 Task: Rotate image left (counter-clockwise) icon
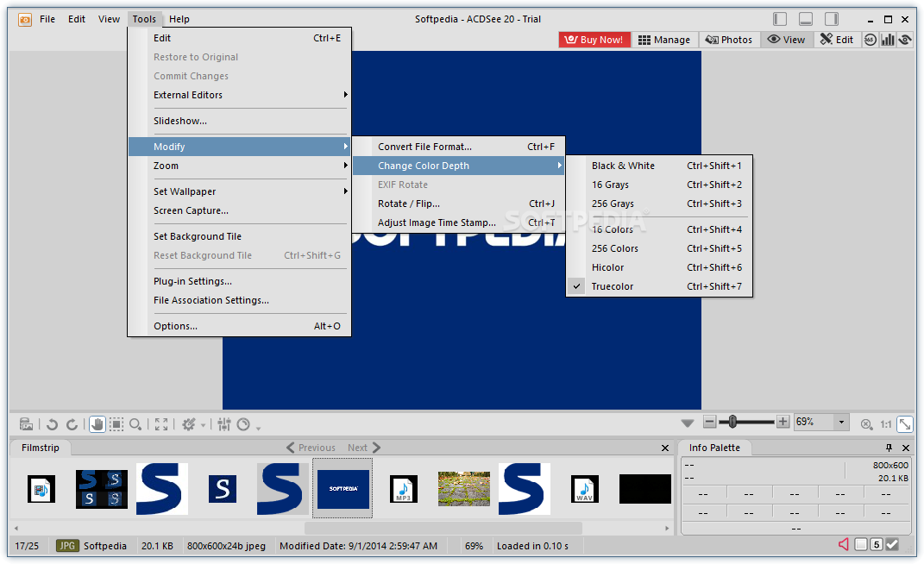click(52, 424)
